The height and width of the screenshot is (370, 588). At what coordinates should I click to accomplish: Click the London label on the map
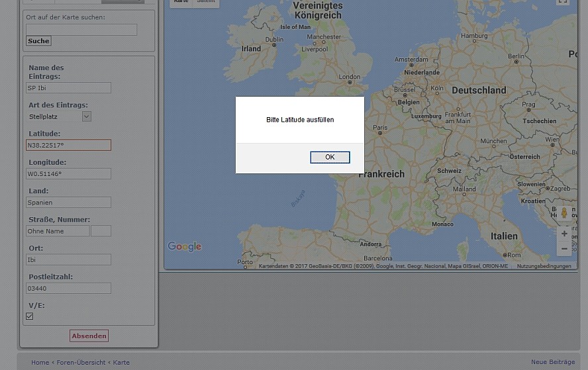pos(350,77)
